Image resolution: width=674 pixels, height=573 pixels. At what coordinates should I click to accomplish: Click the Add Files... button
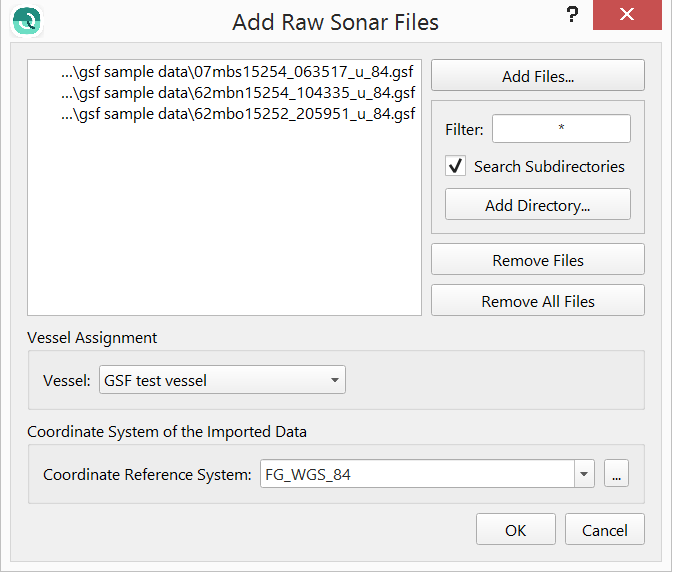pos(537,76)
